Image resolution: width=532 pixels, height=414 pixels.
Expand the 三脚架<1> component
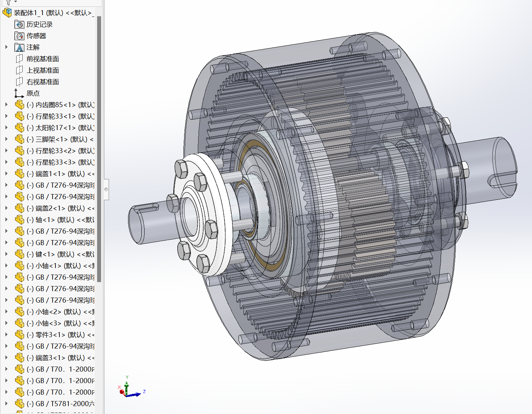tap(6, 139)
